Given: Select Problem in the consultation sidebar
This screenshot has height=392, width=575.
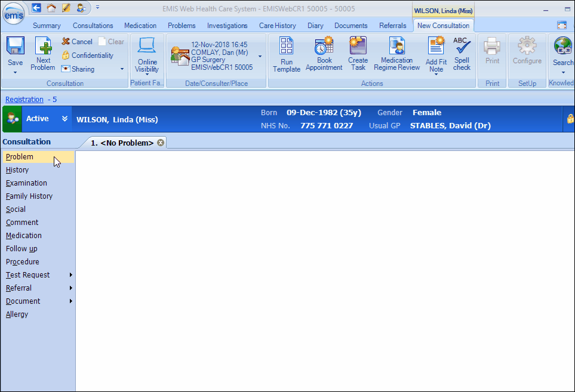Looking at the screenshot, I should (x=38, y=157).
